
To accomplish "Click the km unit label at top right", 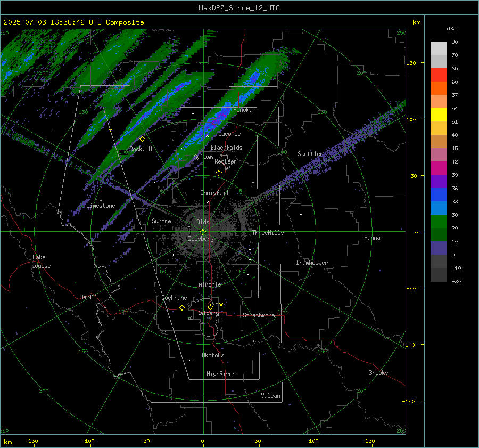I will click(416, 22).
